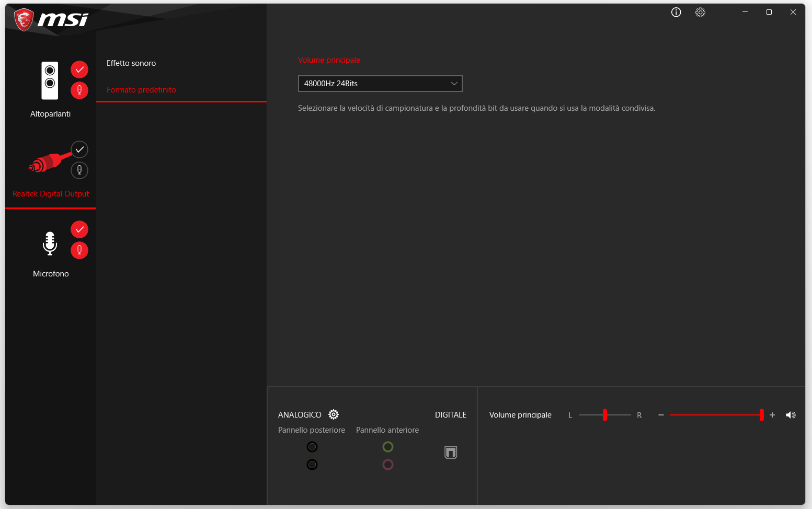Viewport: 812px width, 509px height.
Task: Select the Realtek Digital Output cable icon
Action: pos(50,162)
